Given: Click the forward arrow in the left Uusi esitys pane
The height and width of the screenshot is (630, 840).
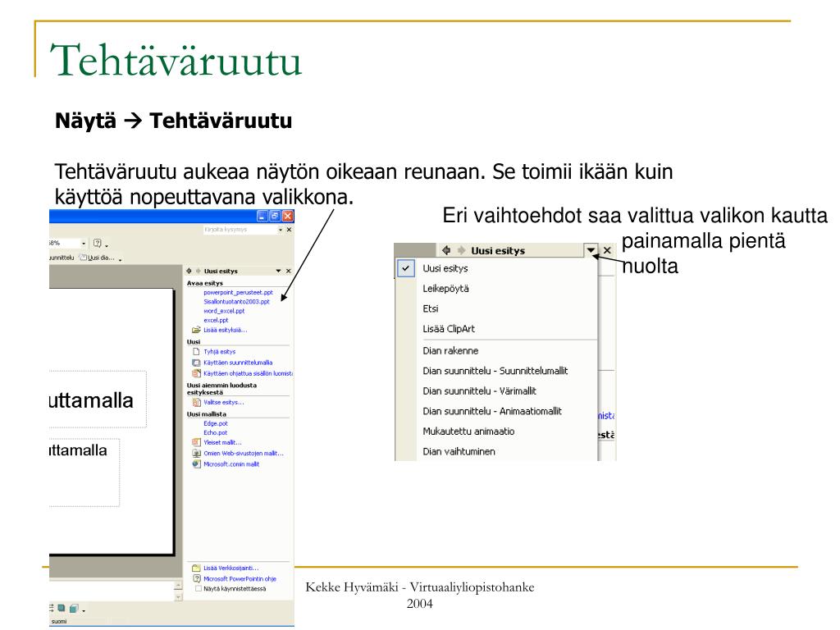Looking at the screenshot, I should (x=198, y=271).
